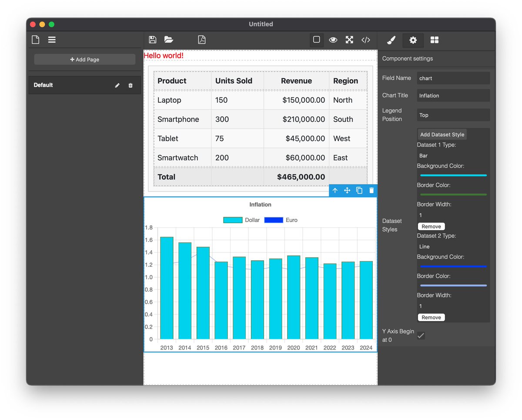522x420 pixels.
Task: Switch to the blocks grid tab
Action: pyautogui.click(x=434, y=40)
